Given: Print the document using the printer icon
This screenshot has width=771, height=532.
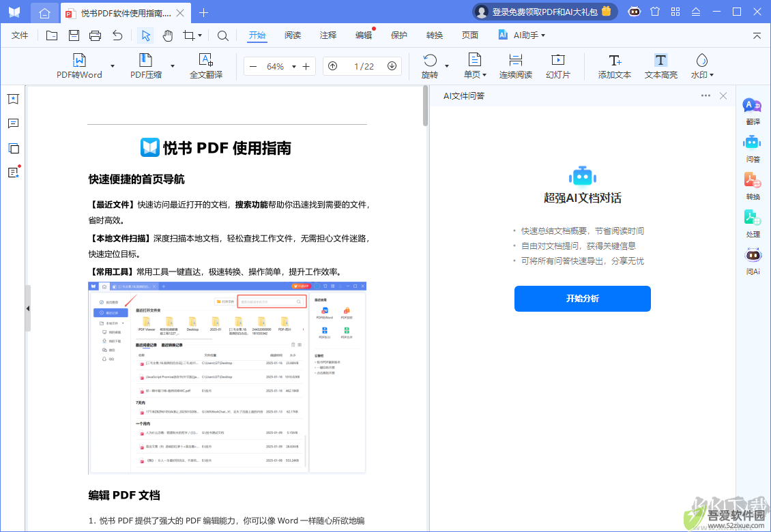Looking at the screenshot, I should tap(96, 35).
